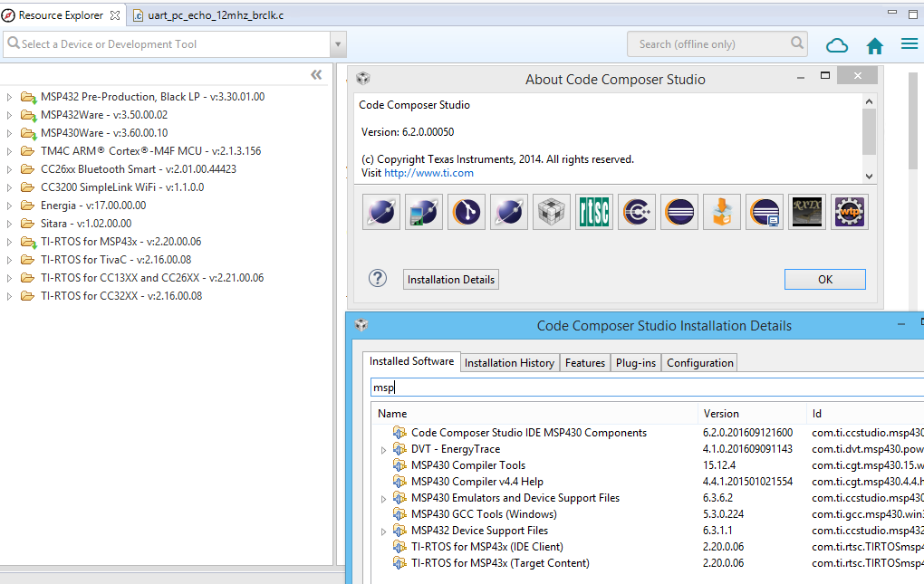Viewport: 924px width, 584px height.
Task: Open the device selection dropdown arrow
Action: 338,44
